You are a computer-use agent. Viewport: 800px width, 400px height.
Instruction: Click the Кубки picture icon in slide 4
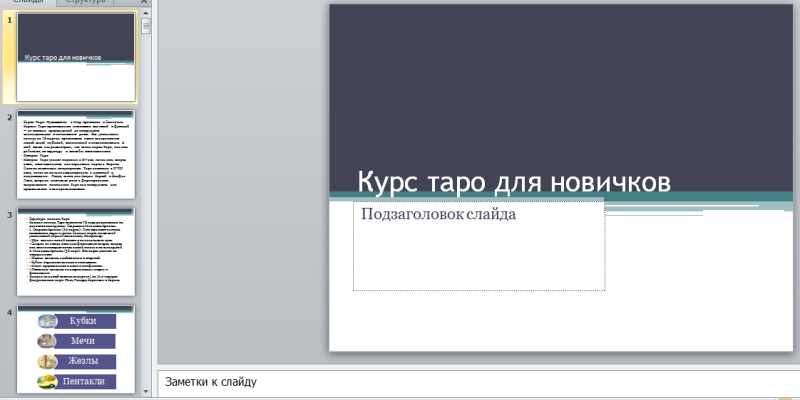click(46, 322)
